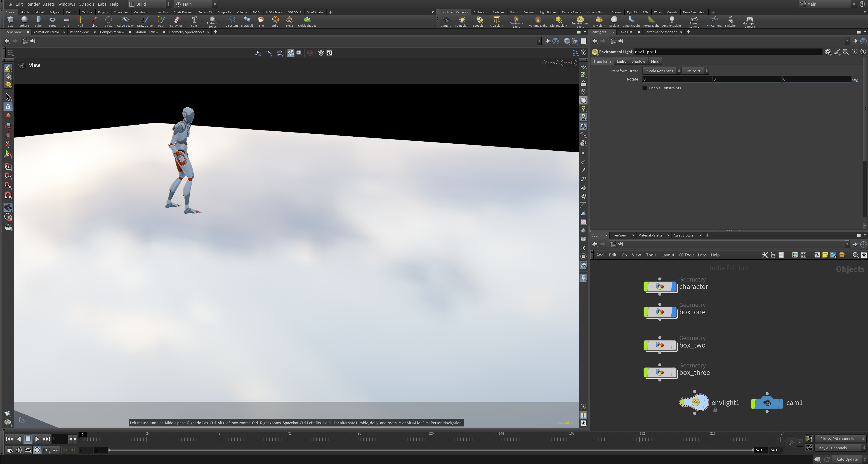Create a Box from the shelf
This screenshot has height=464, width=868.
click(x=10, y=21)
